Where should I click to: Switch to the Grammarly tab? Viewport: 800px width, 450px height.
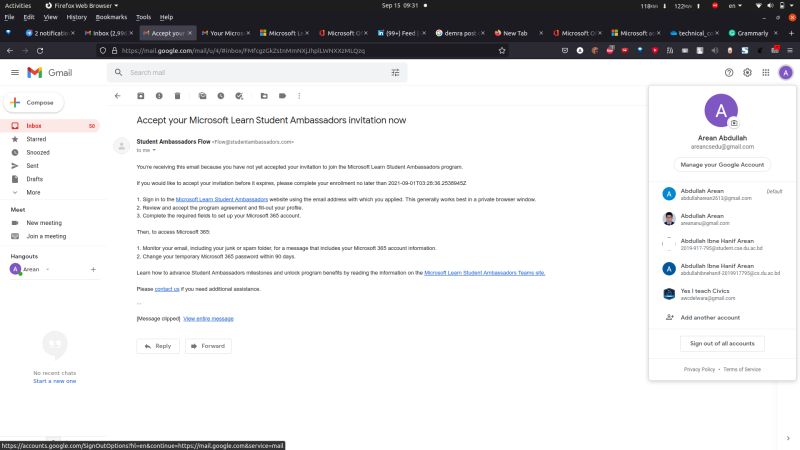pos(750,33)
